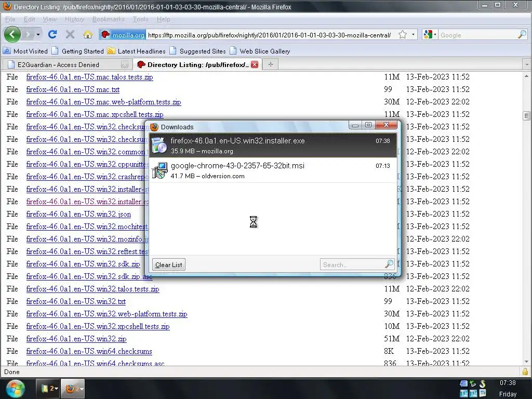Click the system tray clock 07:38
This screenshot has height=399, width=532.
point(508,383)
